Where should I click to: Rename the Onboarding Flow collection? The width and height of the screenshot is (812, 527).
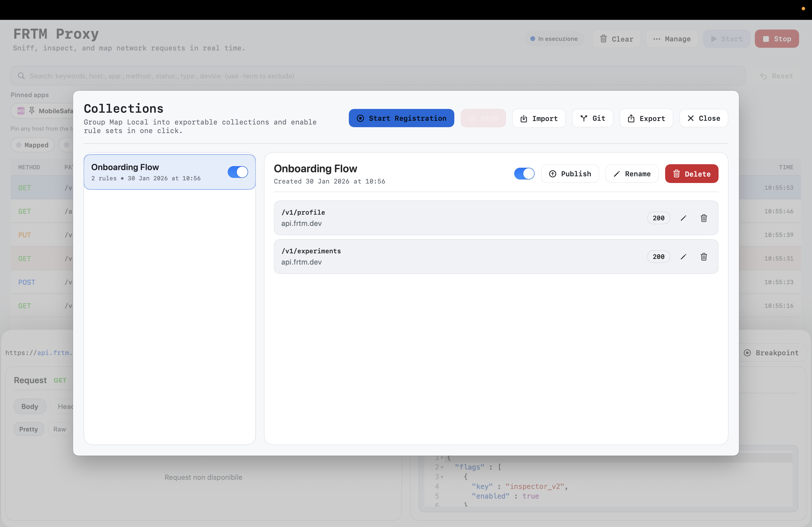tap(632, 174)
